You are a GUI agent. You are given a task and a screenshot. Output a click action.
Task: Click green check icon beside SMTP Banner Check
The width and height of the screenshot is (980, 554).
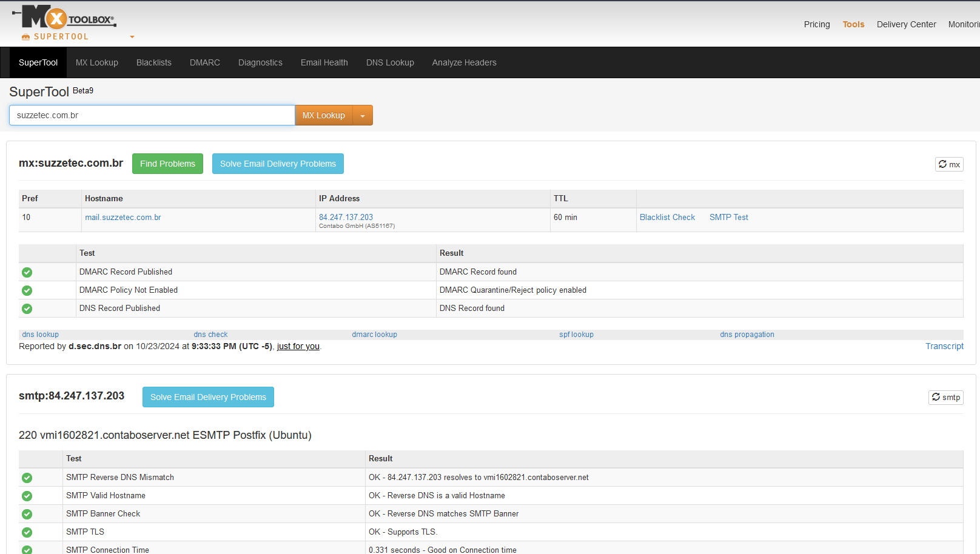click(x=27, y=514)
